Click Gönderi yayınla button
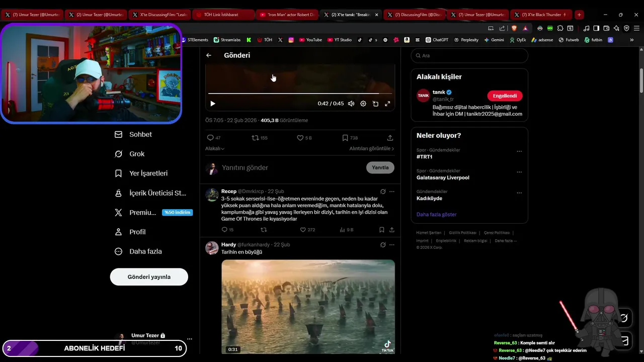 point(149,277)
